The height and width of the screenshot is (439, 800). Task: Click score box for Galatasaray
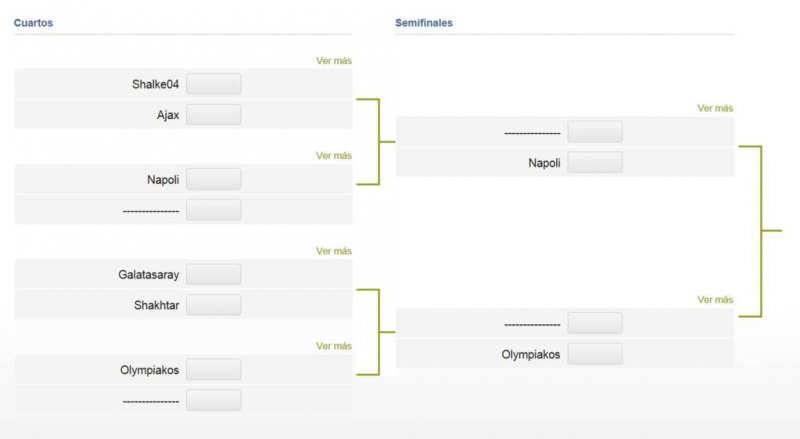[214, 274]
